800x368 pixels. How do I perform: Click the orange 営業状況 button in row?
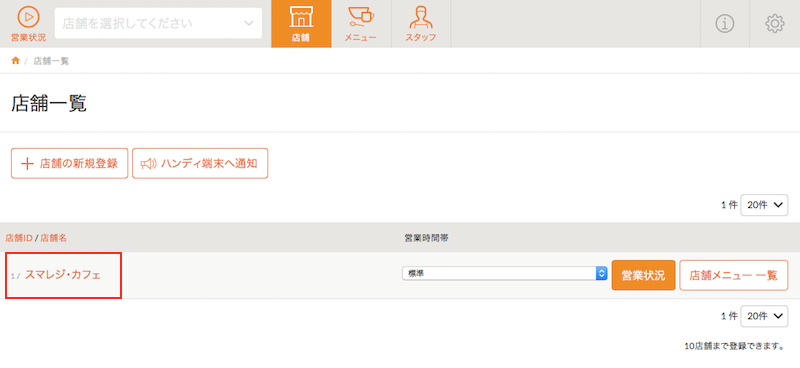click(x=643, y=275)
